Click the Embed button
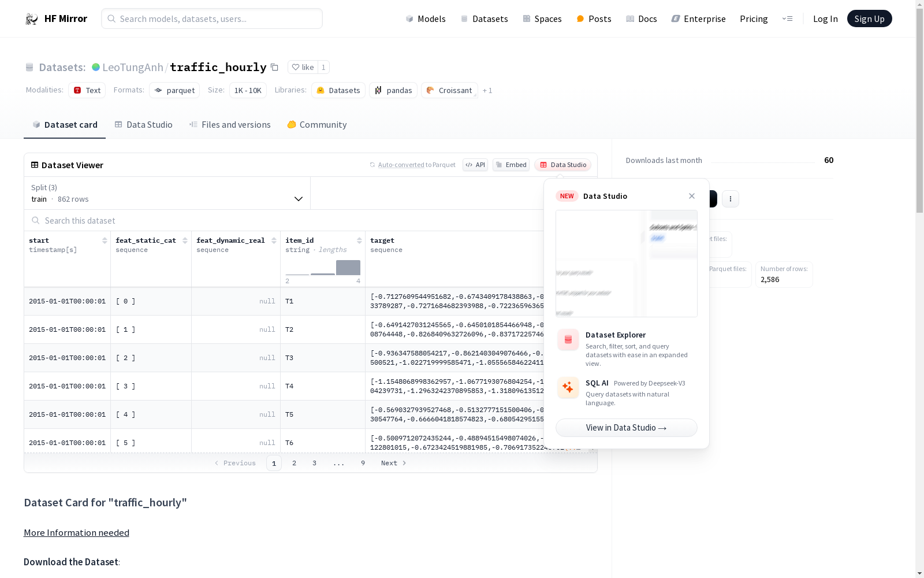This screenshot has height=578, width=924. coord(511,165)
